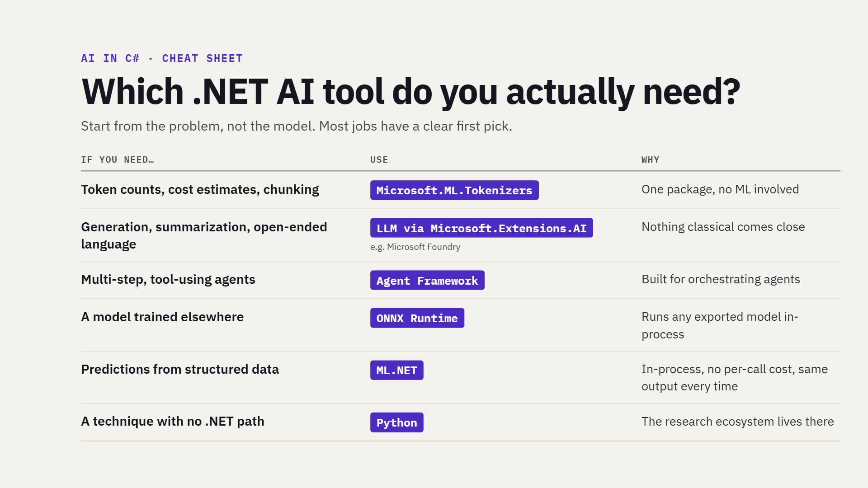Click the Microsoft.ML.Tokenizers badge
Image resolution: width=868 pixels, height=488 pixels.
tap(454, 190)
